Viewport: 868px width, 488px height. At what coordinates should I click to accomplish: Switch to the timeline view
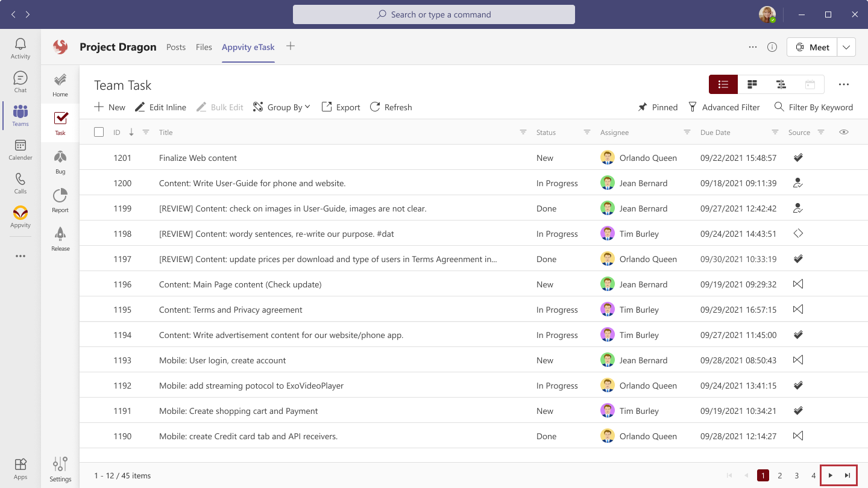tap(781, 84)
